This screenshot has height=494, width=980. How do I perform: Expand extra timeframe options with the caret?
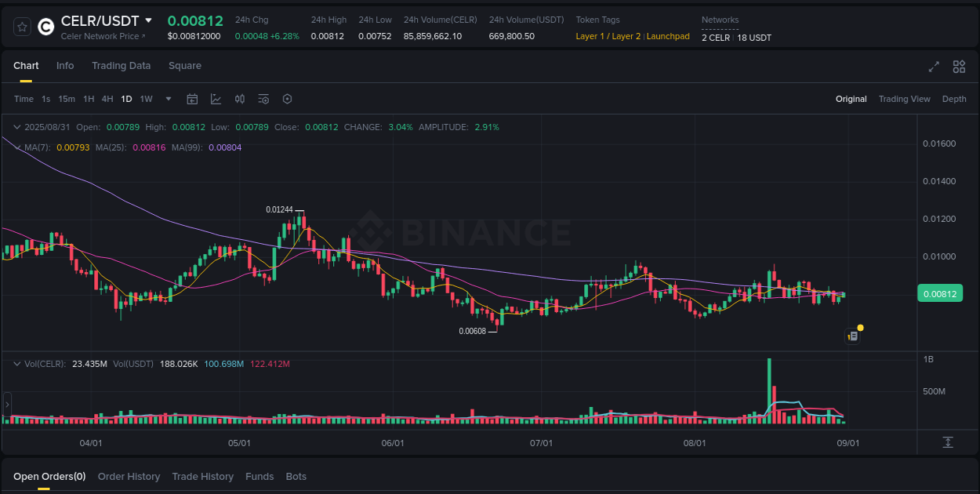168,99
